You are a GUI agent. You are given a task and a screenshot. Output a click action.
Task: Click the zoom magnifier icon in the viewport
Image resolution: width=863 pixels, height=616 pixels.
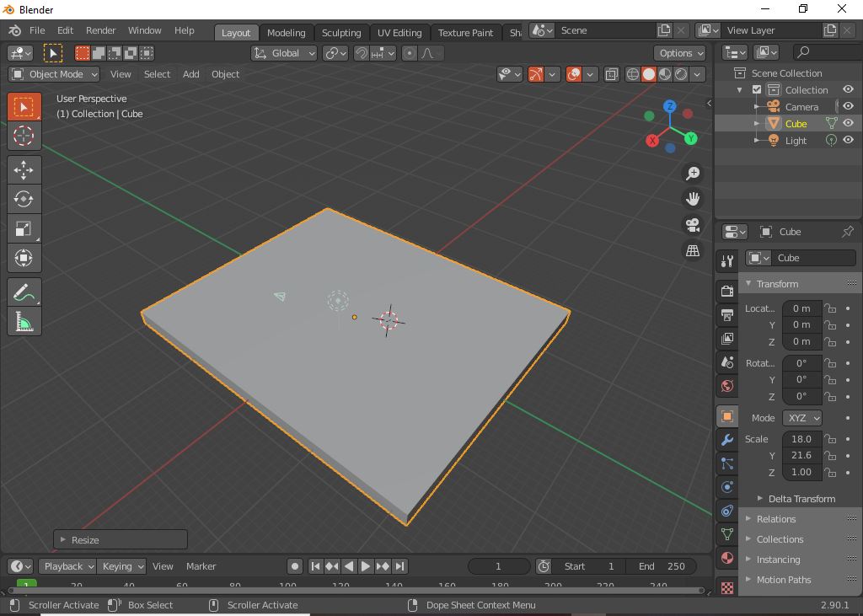(x=692, y=174)
